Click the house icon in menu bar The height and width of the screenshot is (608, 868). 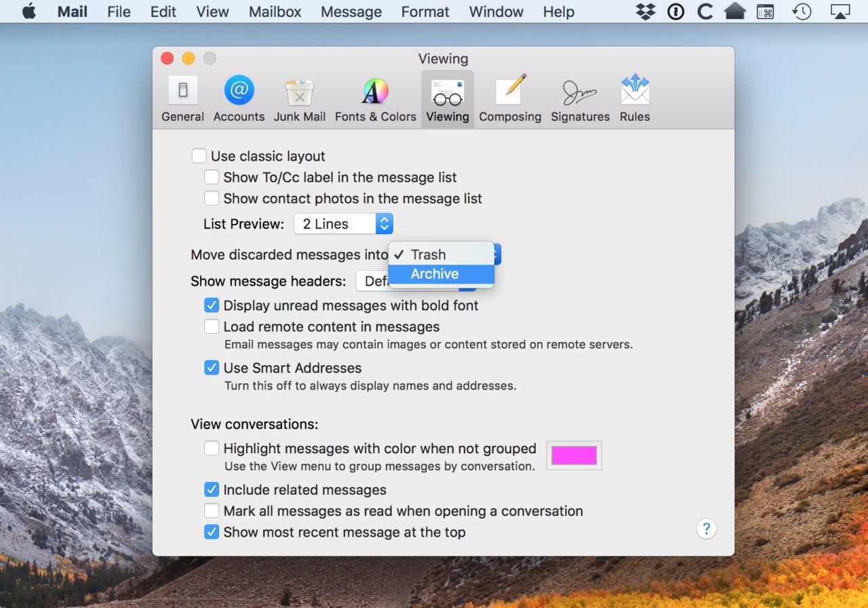tap(735, 12)
